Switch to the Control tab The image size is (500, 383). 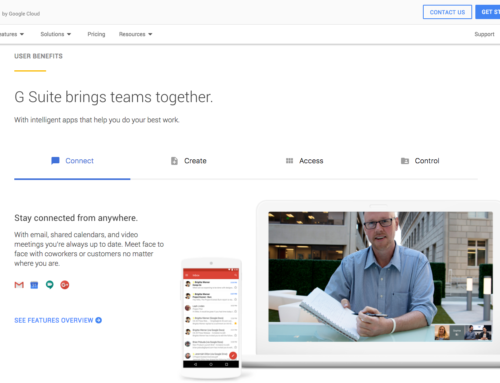420,161
